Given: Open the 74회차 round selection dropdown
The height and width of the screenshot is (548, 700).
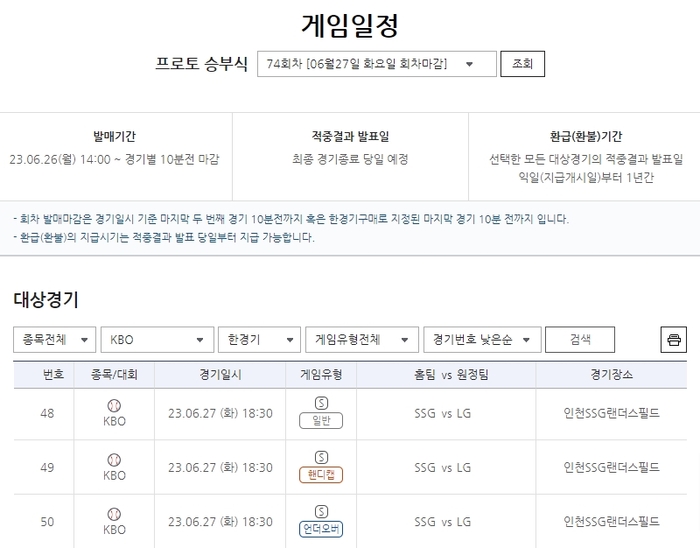Looking at the screenshot, I should pos(376,64).
